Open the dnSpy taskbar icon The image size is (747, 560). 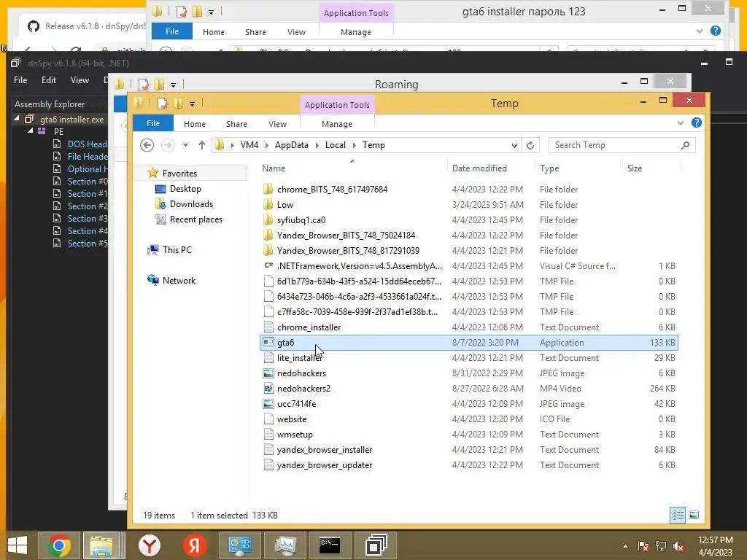pyautogui.click(x=376, y=545)
